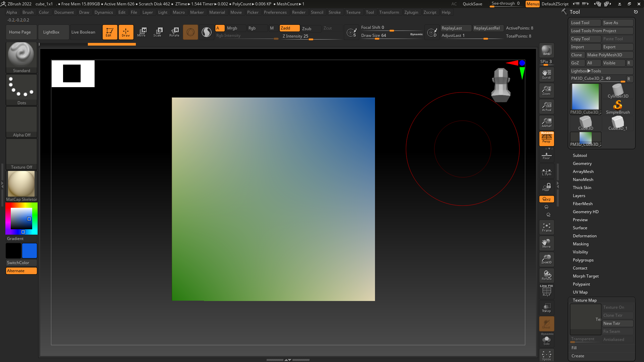Click the ZoomSD navigation icon
The width and height of the screenshot is (644, 362).
pyautogui.click(x=546, y=259)
